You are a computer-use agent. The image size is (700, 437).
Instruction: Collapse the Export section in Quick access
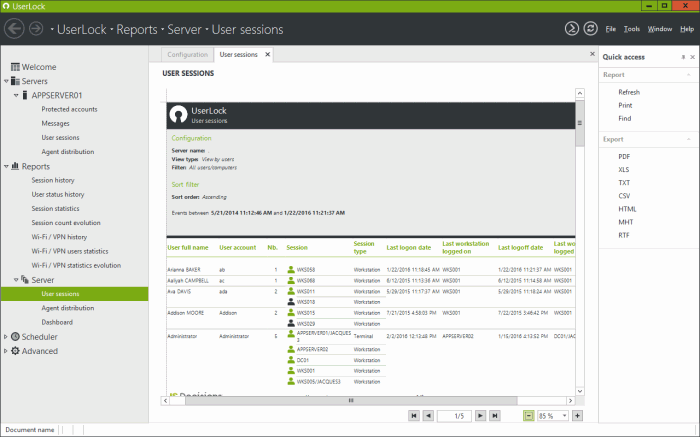(x=689, y=139)
